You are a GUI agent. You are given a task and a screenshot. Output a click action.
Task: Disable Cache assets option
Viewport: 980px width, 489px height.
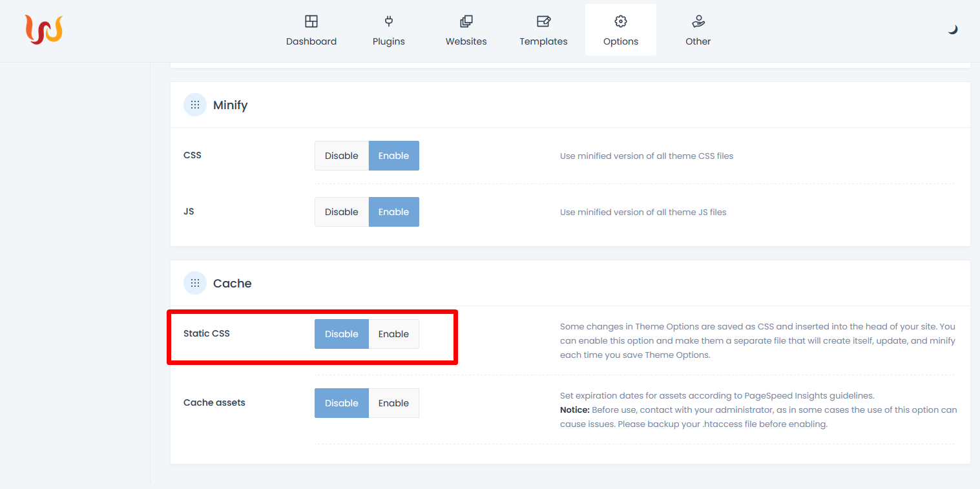[341, 403]
